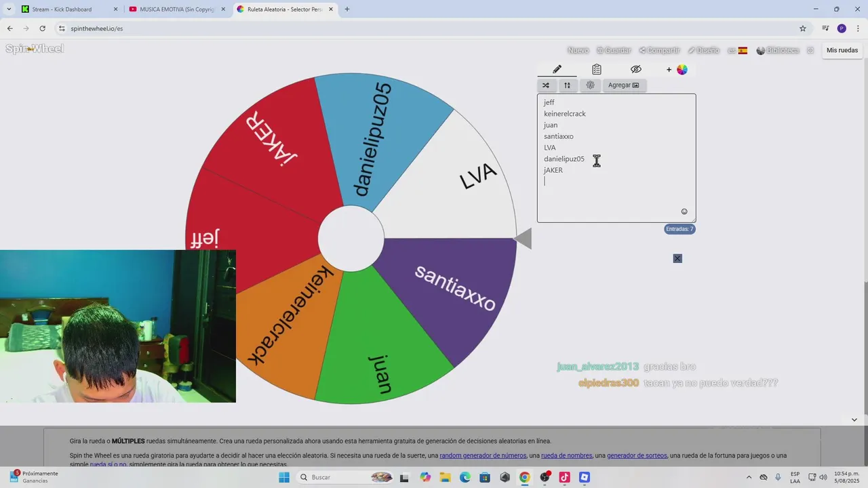868x488 pixels.
Task: View site information icon in address bar
Action: [x=62, y=28]
